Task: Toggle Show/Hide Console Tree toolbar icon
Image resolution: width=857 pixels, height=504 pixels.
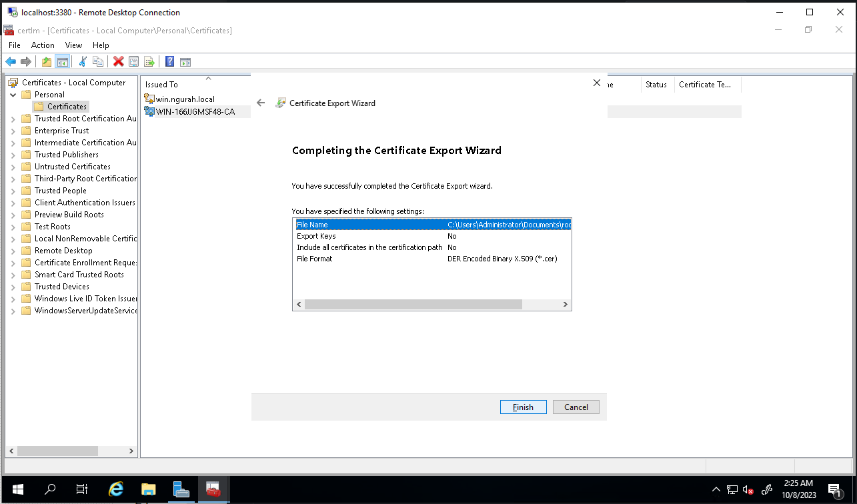Action: pyautogui.click(x=62, y=62)
